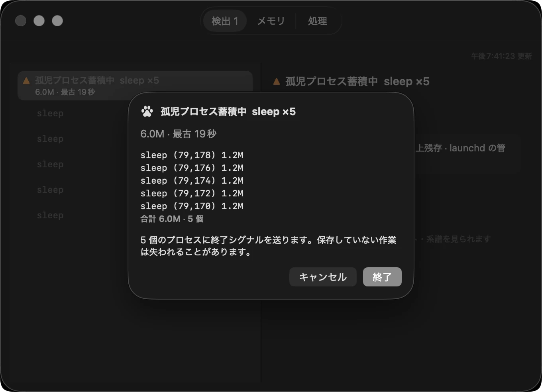Select the 孤児プロセス蓄積中 sleep ×5 sidebar item
Screen dimensions: 542x392
pyautogui.click(x=135, y=86)
